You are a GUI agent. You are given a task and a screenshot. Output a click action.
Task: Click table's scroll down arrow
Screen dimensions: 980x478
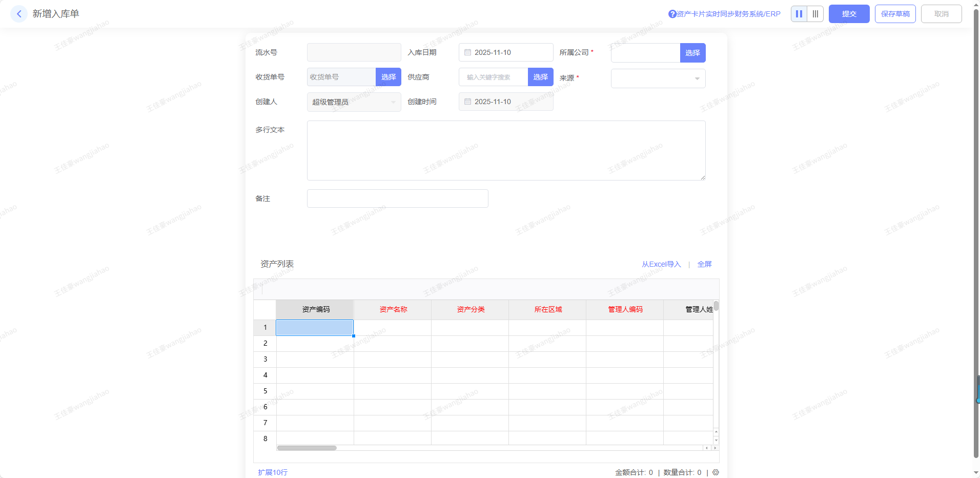(716, 441)
